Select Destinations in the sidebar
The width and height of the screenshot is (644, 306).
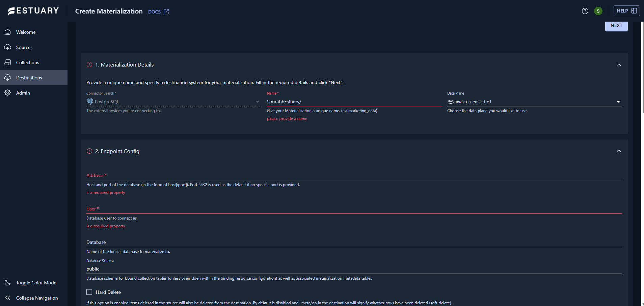click(29, 78)
